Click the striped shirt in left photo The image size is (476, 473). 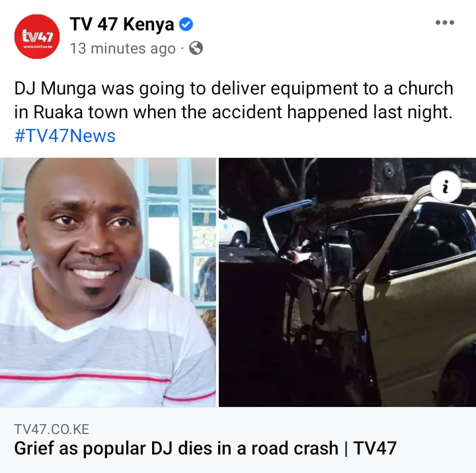click(107, 344)
